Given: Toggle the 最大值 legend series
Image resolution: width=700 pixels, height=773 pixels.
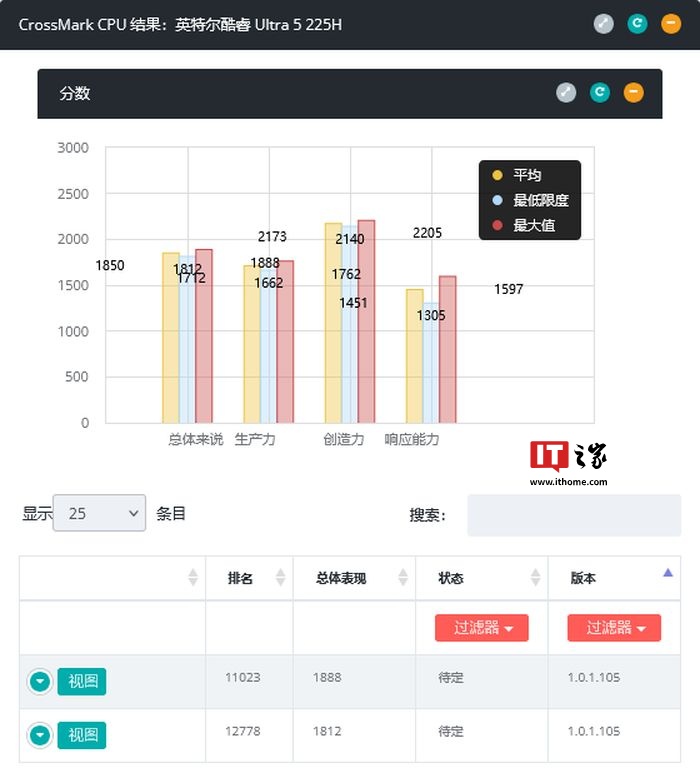Looking at the screenshot, I should (x=524, y=225).
